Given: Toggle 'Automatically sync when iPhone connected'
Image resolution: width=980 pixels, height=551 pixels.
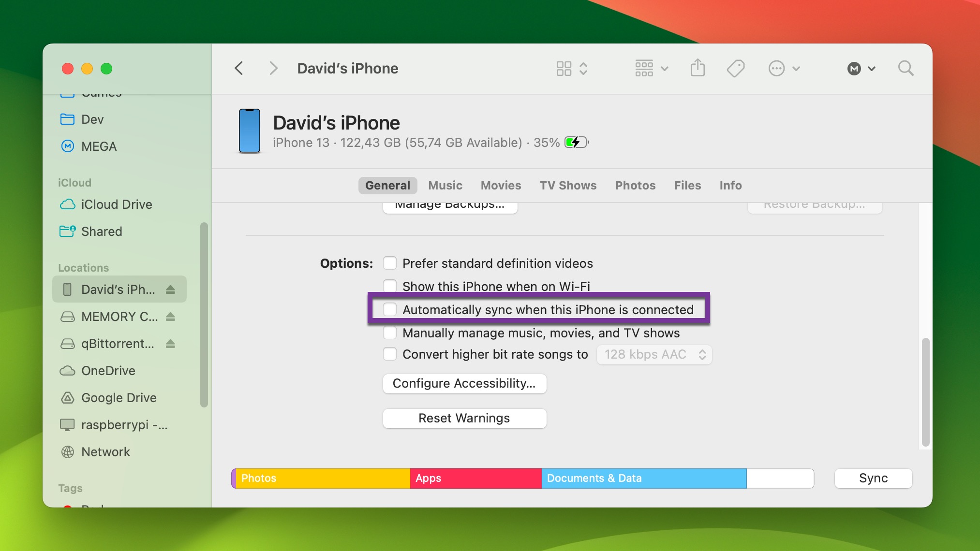Looking at the screenshot, I should click(389, 309).
